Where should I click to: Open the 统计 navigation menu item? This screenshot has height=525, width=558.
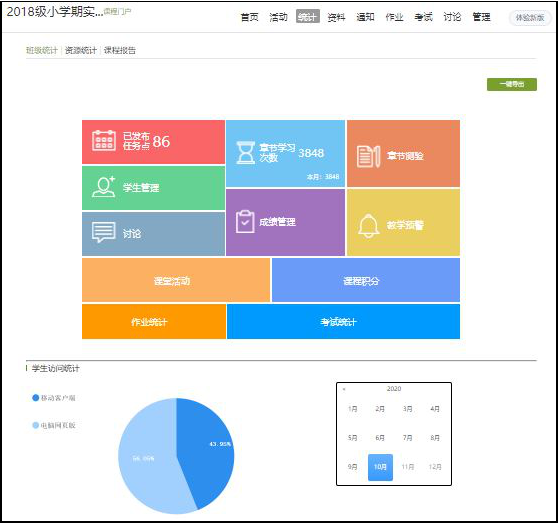coord(307,16)
